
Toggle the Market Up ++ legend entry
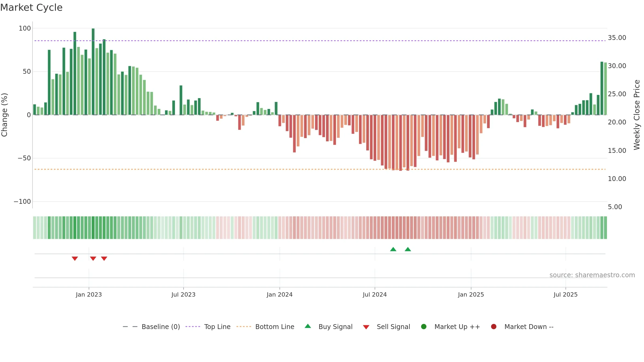click(451, 327)
